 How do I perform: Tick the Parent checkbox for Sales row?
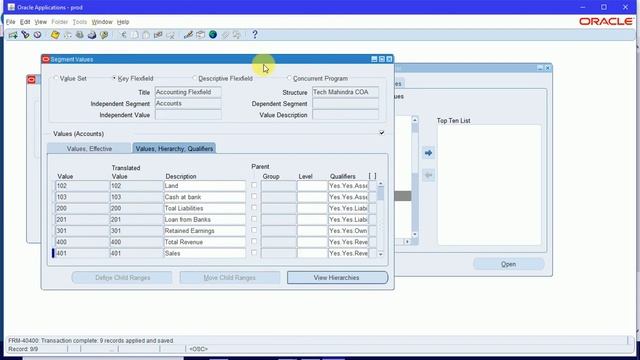254,253
